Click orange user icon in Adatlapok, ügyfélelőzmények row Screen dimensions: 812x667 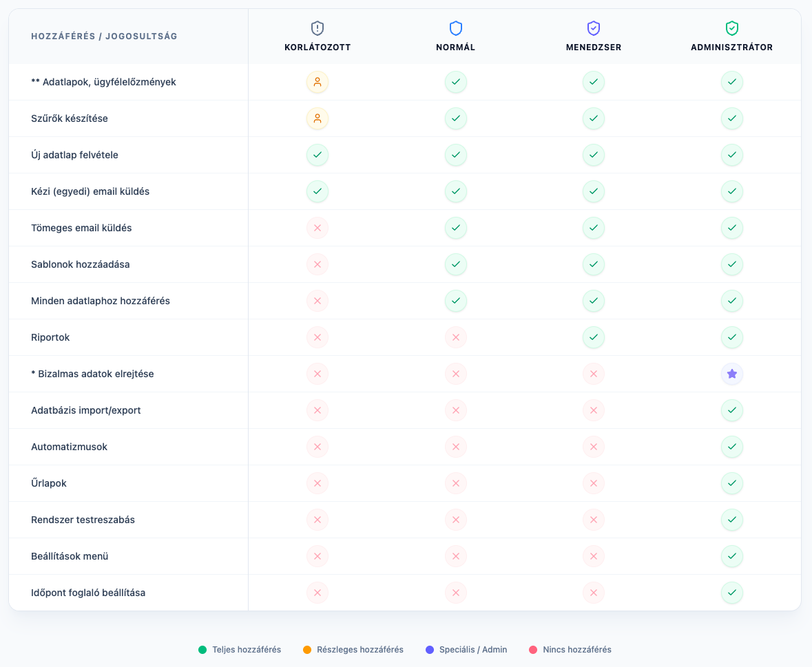pyautogui.click(x=317, y=82)
